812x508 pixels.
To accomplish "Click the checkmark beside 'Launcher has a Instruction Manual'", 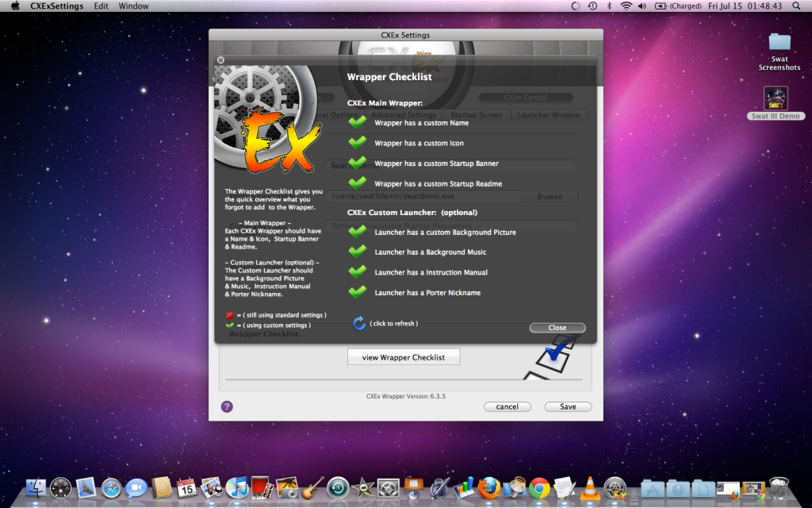I will (x=358, y=271).
